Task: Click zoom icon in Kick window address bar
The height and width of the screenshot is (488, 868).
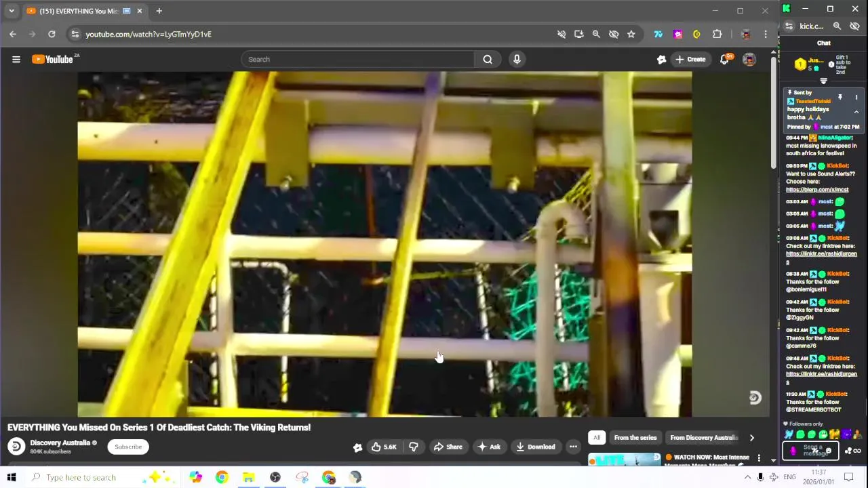Action: [837, 26]
